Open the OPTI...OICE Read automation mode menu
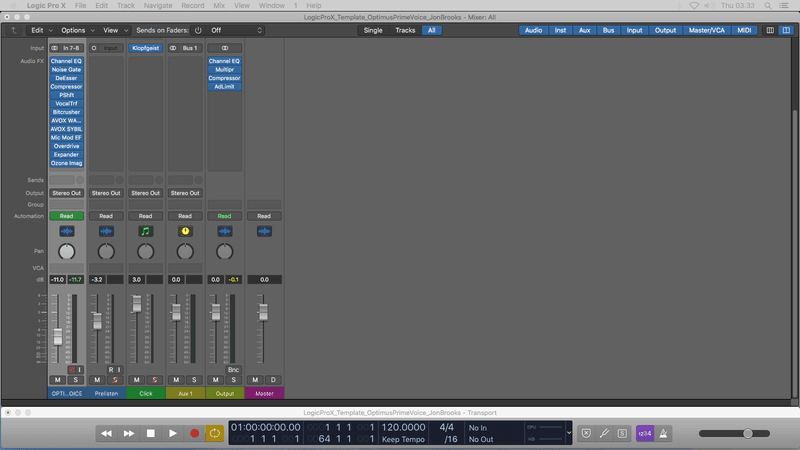This screenshot has height=450, width=800. point(66,216)
